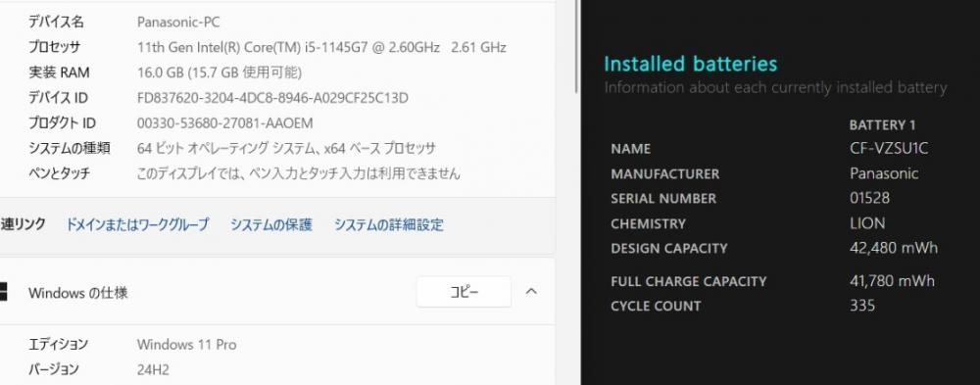Screen dimensions: 980x385
Task: Open システムの保護 link
Action: click(x=271, y=225)
